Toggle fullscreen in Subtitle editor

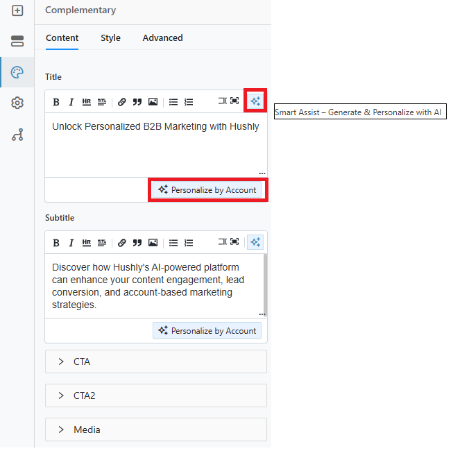click(x=234, y=241)
